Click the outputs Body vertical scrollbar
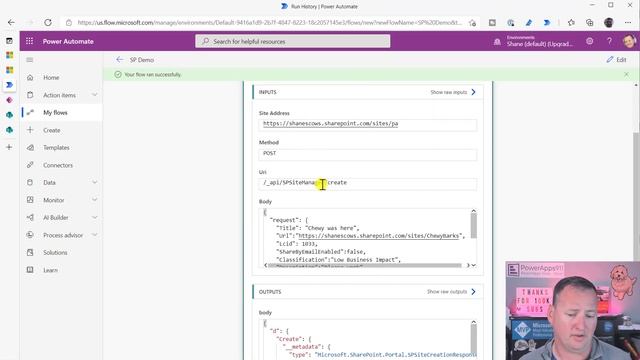The height and width of the screenshot is (360, 640). 473,339
